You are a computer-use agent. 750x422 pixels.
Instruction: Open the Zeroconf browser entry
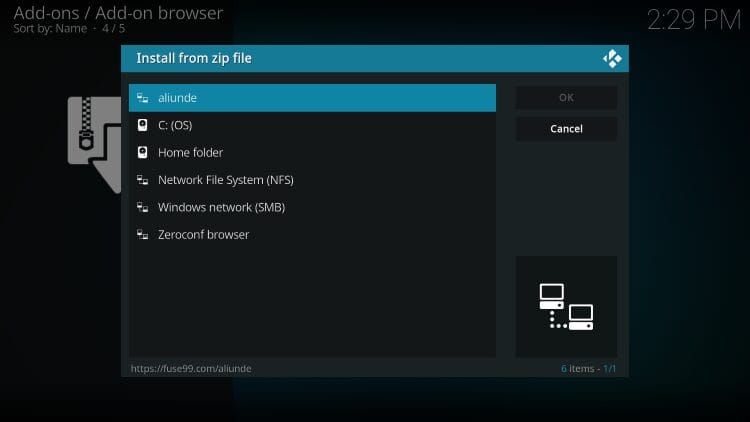click(312, 234)
